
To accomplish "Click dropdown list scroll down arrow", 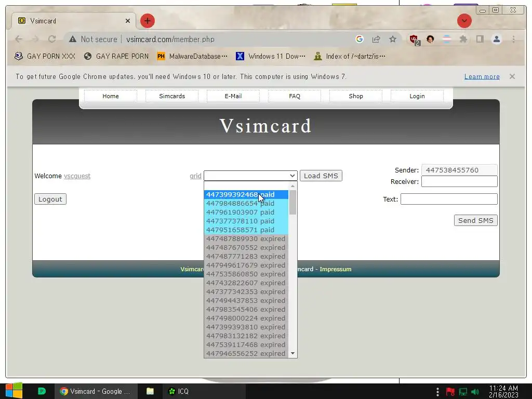I will coord(293,353).
